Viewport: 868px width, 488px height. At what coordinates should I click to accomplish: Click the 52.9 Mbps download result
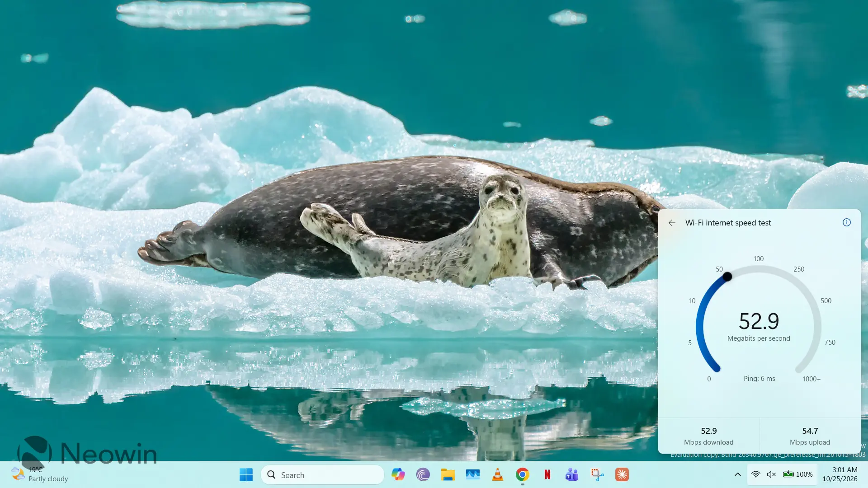(708, 436)
